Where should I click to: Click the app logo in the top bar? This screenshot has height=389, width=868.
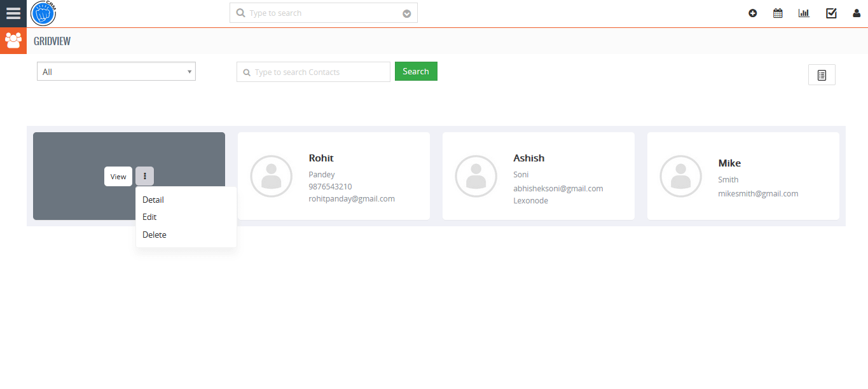(43, 13)
